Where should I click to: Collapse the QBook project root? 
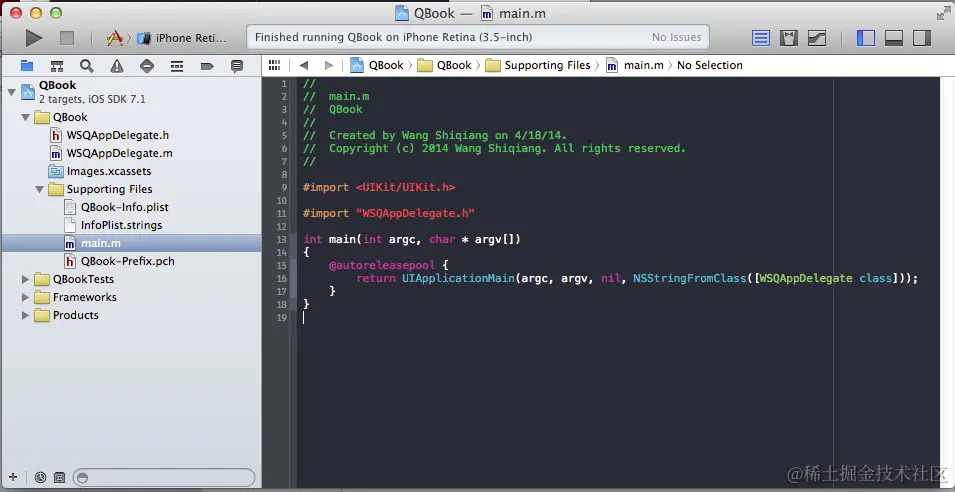click(11, 92)
